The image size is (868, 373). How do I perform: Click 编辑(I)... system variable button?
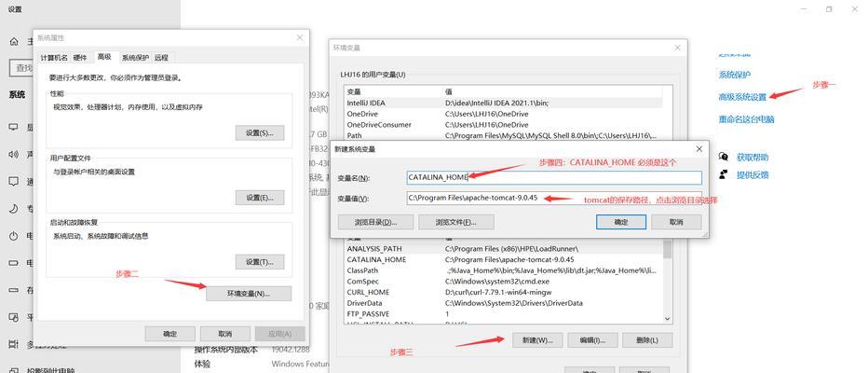(592, 339)
